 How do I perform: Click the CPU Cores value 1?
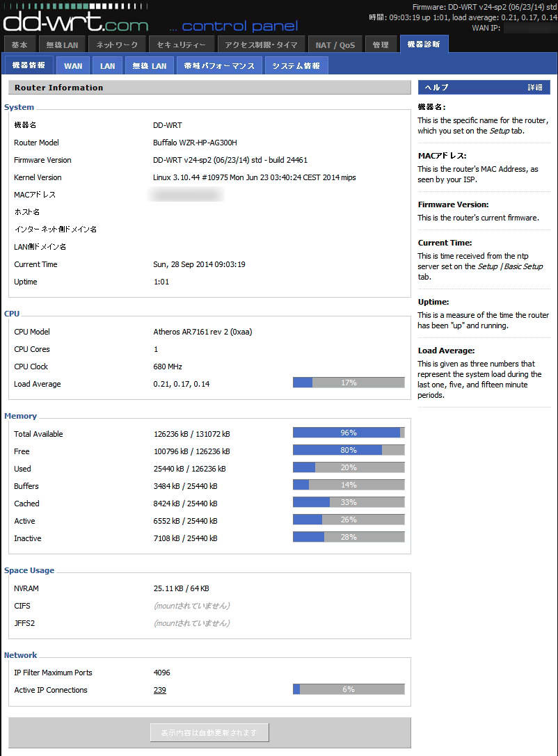click(156, 349)
